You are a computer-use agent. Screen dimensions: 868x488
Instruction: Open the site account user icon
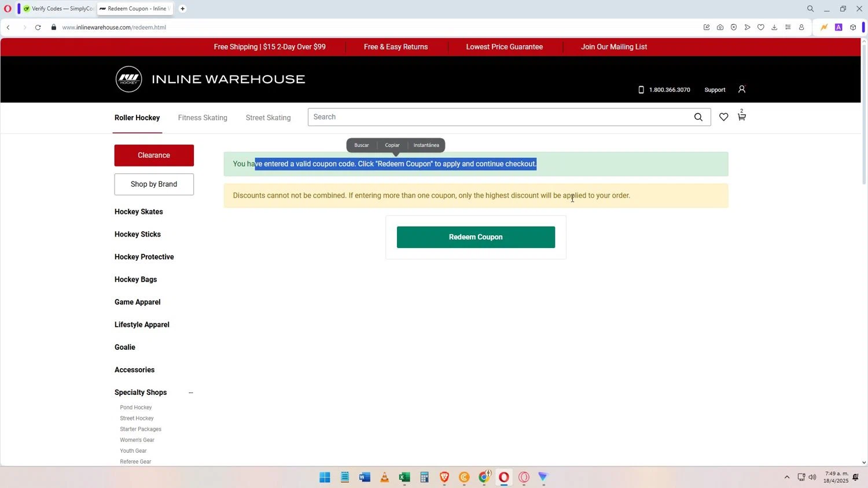coord(742,89)
